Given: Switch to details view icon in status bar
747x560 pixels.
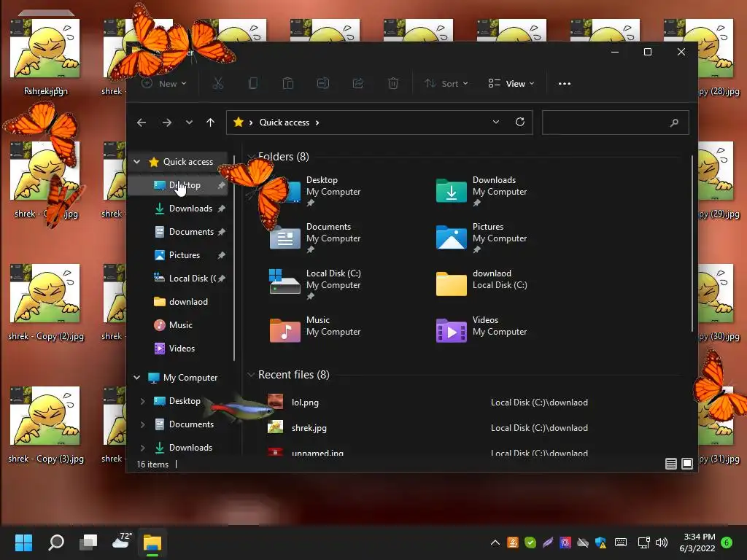Looking at the screenshot, I should 671,463.
